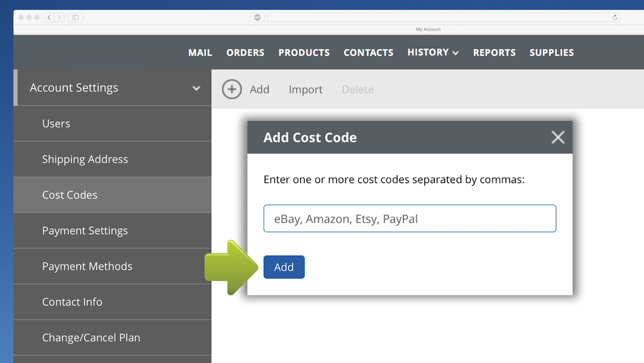
Task: Toggle the browser sidebar icon
Action: [75, 17]
